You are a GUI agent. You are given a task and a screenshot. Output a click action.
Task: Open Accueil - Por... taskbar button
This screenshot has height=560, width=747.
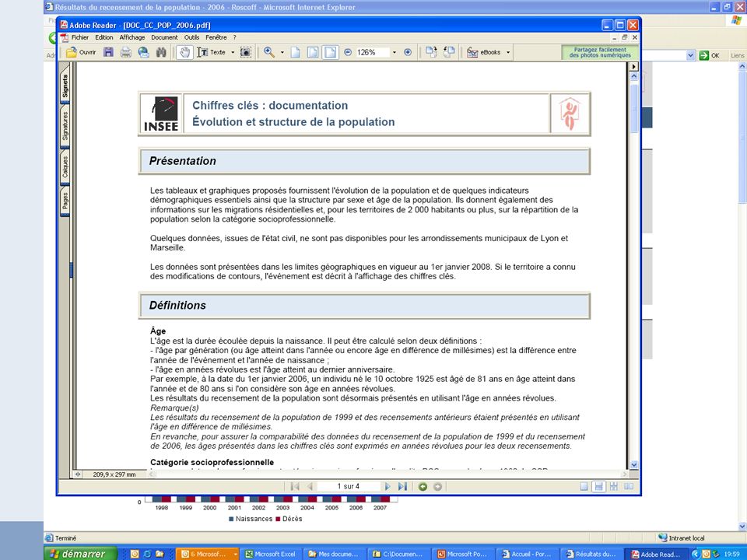click(527, 554)
